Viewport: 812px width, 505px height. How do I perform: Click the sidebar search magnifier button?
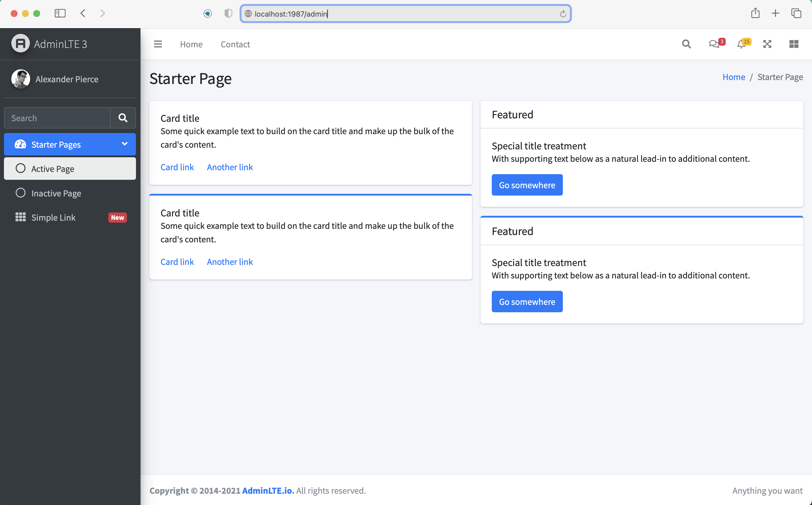[x=123, y=118]
